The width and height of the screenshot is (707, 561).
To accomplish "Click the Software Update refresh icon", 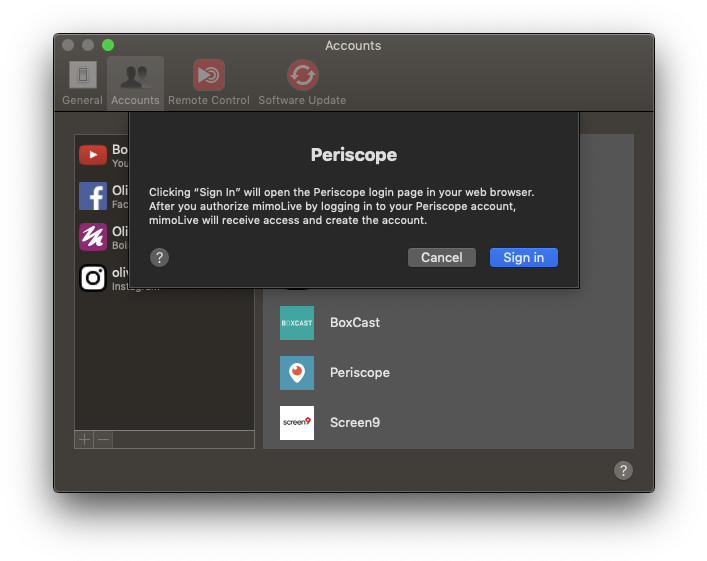I will point(303,75).
